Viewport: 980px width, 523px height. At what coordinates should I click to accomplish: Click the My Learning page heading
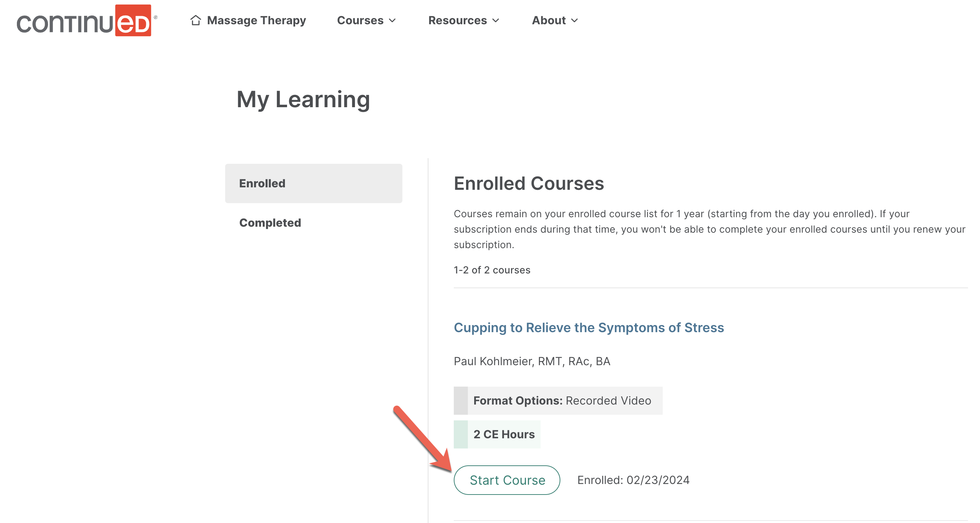(303, 99)
